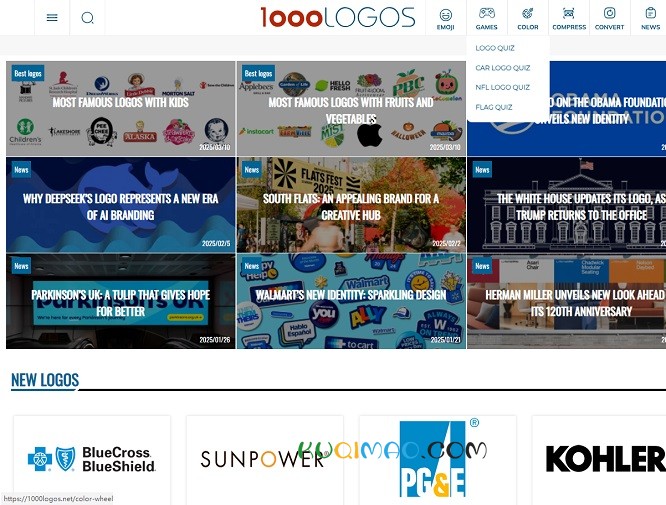
Task: Open Most Famous Logos With Kids article
Action: [x=121, y=108]
